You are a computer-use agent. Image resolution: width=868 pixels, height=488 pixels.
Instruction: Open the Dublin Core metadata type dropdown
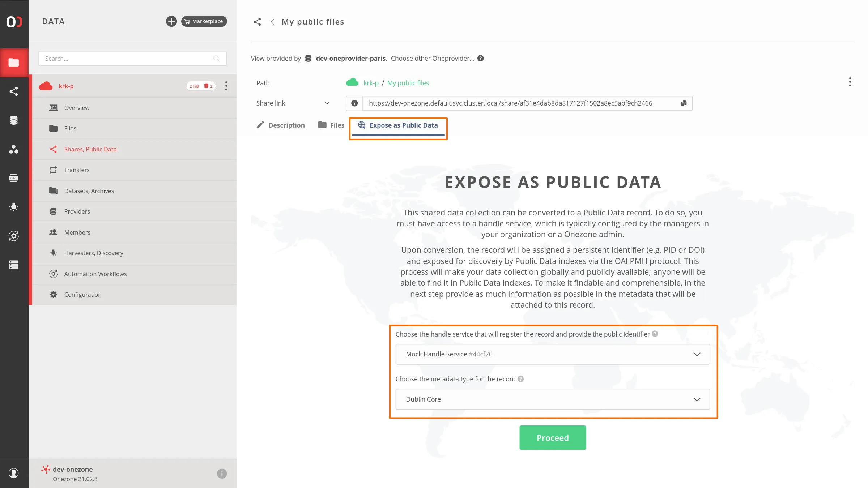pyautogui.click(x=552, y=399)
